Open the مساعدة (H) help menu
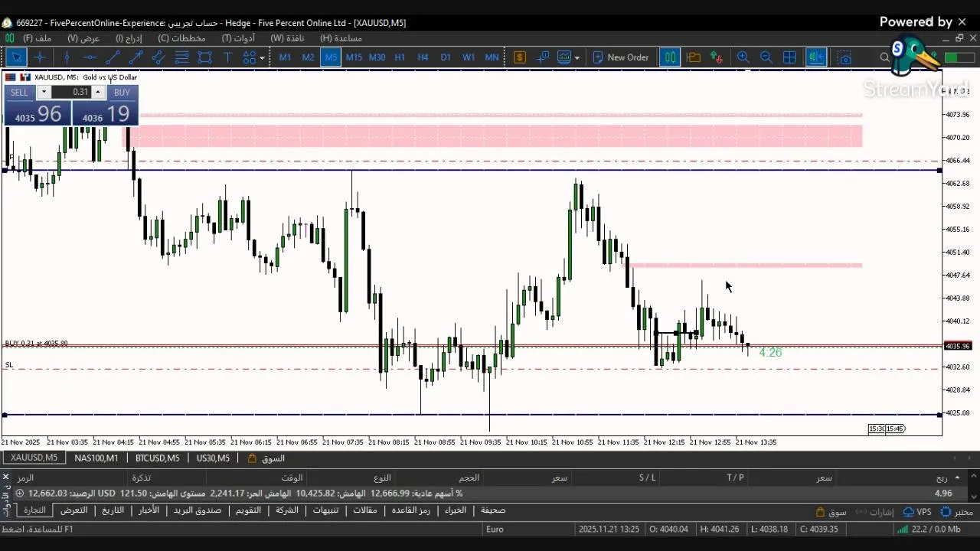 341,37
